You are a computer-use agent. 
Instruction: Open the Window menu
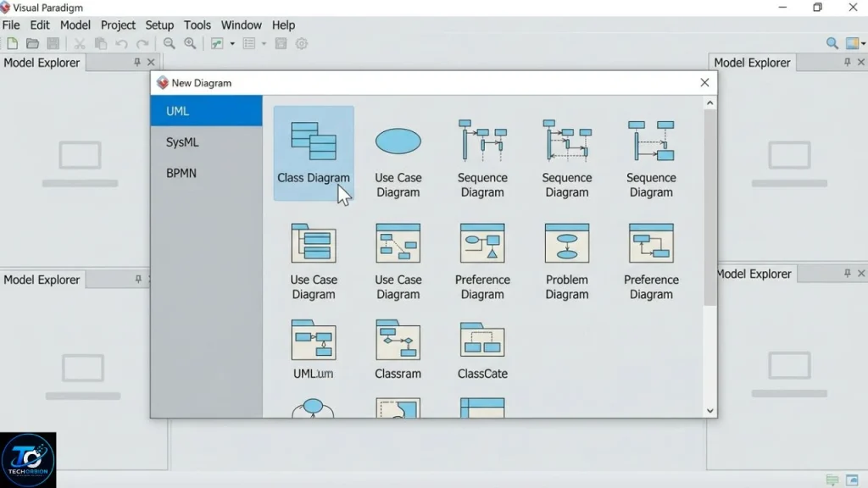tap(242, 25)
